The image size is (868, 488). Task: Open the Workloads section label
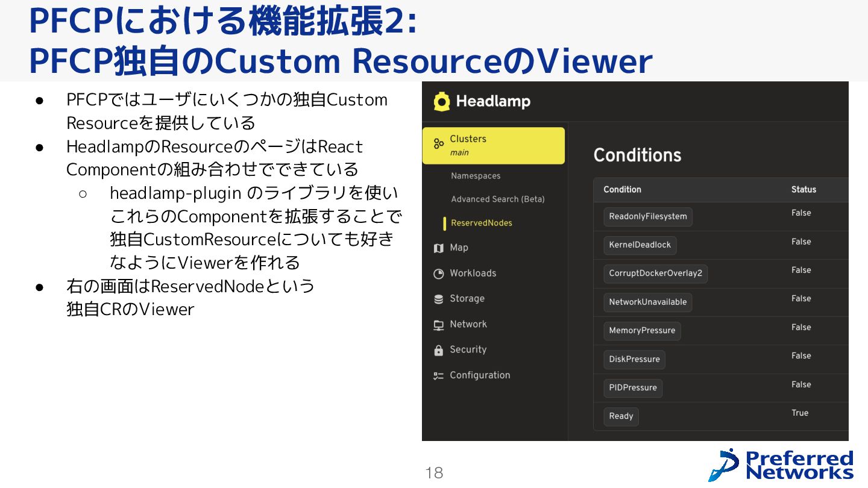click(473, 273)
